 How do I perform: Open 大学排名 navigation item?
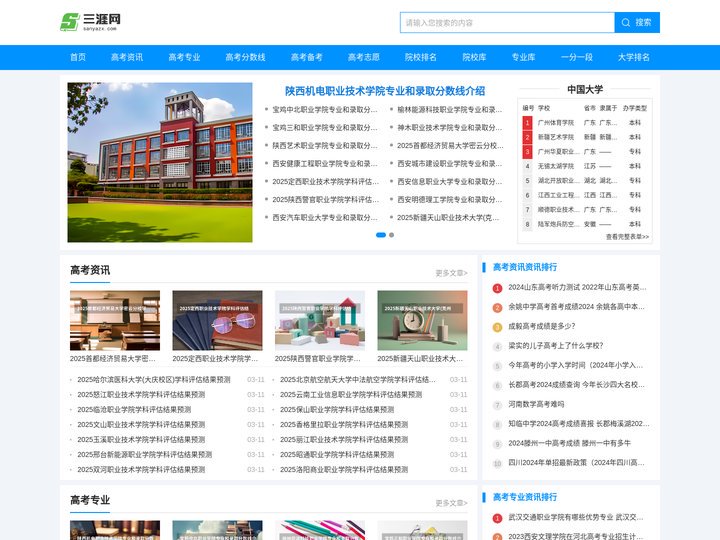tap(634, 57)
